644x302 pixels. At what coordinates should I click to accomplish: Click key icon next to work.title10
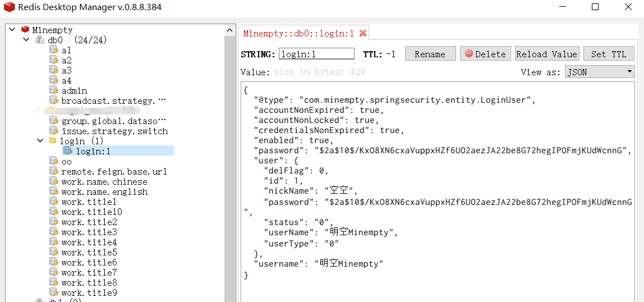54,212
